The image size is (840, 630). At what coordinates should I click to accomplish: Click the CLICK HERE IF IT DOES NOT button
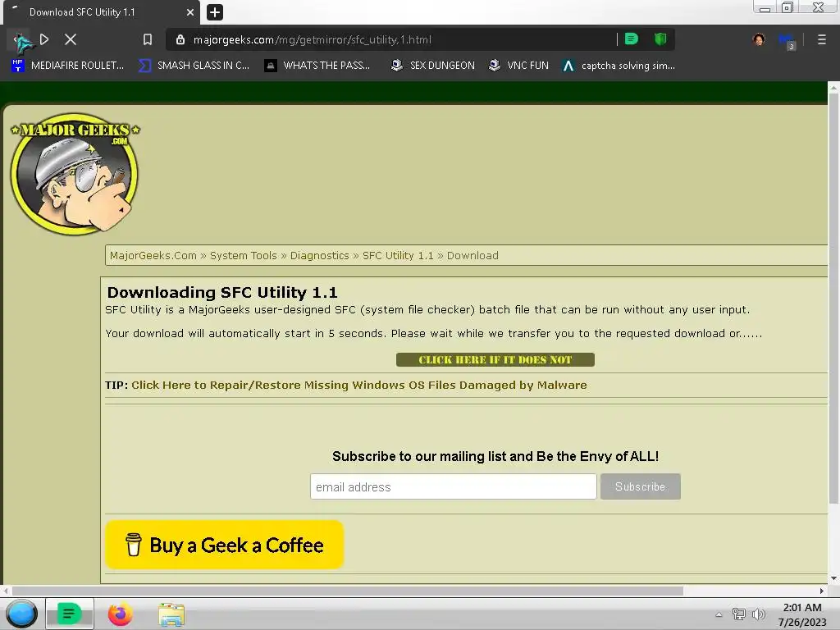coord(495,359)
